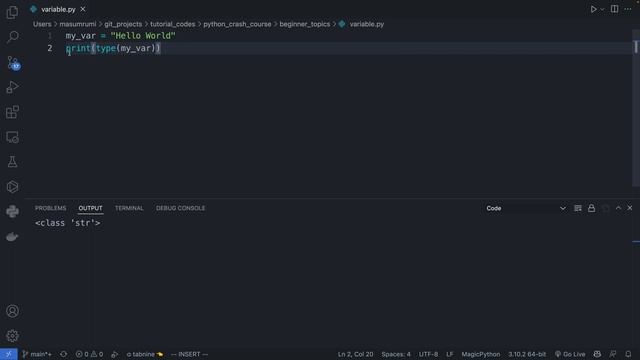Click line number 1 in gutter

(50, 36)
